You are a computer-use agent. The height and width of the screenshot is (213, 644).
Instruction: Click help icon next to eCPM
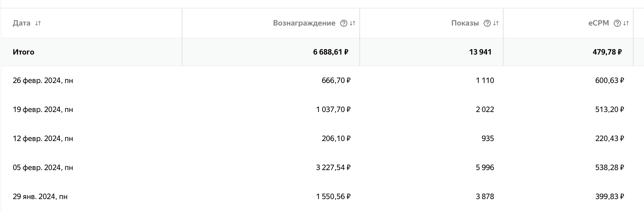[617, 23]
